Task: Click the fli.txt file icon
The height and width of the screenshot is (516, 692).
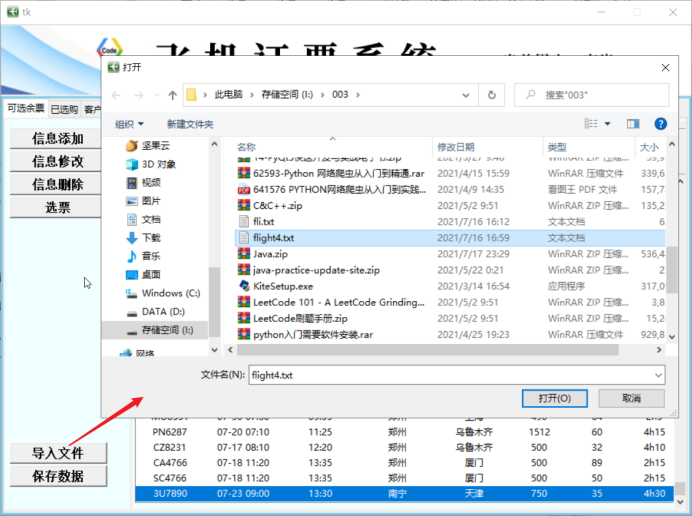Action: 244,222
